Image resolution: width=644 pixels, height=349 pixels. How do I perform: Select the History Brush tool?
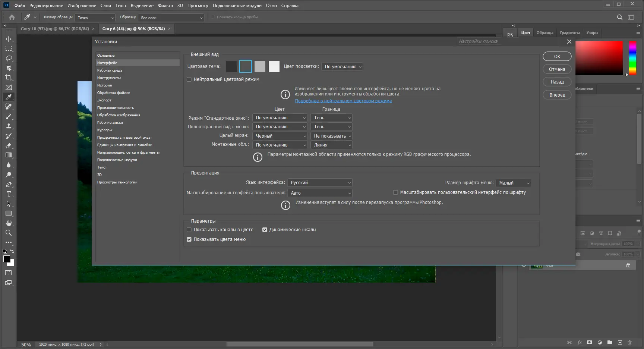[x=9, y=136]
